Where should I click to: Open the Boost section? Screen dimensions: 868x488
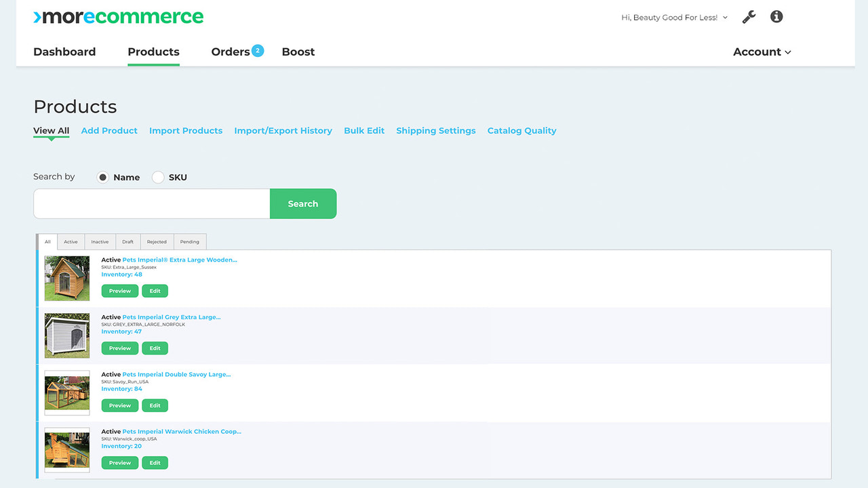pyautogui.click(x=298, y=52)
